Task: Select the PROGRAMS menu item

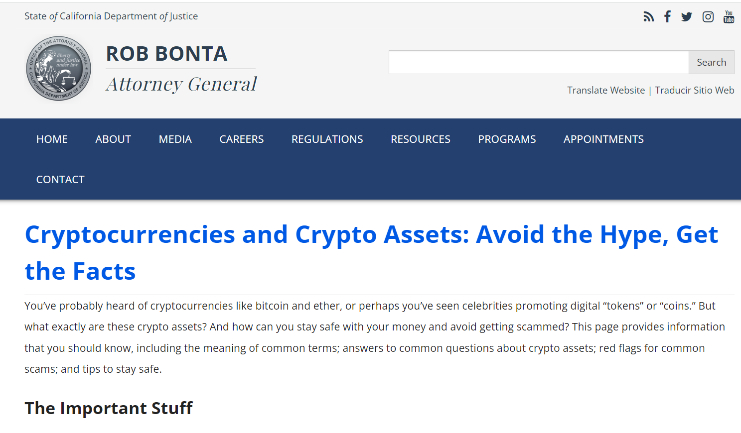Action: point(506,139)
